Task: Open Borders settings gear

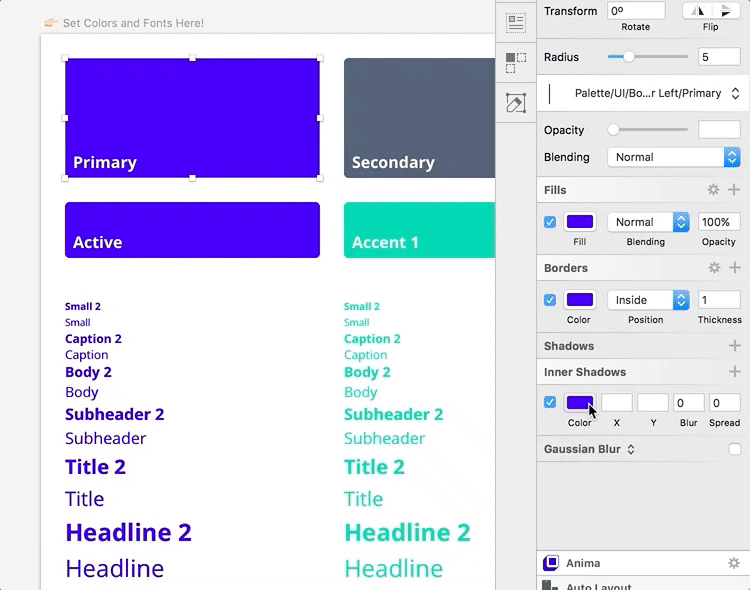Action: [x=714, y=267]
